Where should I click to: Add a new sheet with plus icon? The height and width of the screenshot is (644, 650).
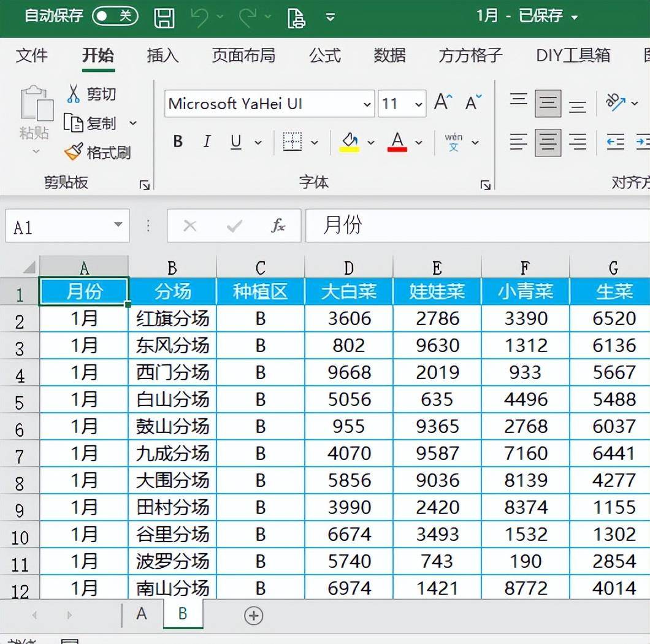[x=254, y=615]
